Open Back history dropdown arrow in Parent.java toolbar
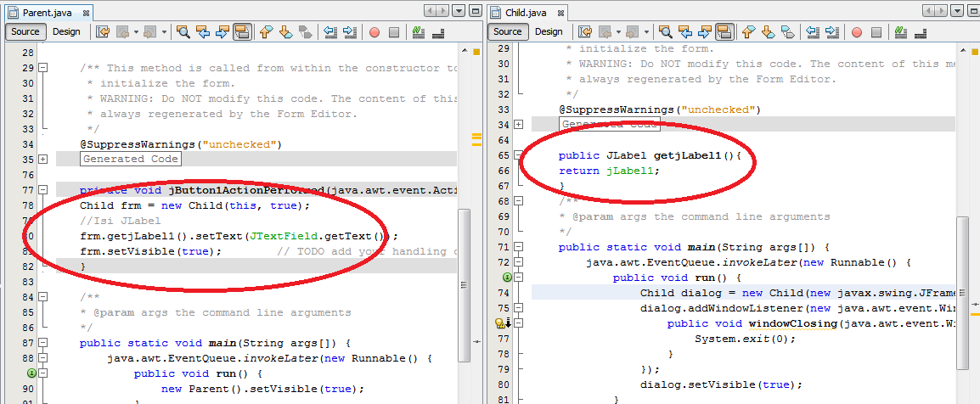This screenshot has height=404, width=980. (136, 32)
